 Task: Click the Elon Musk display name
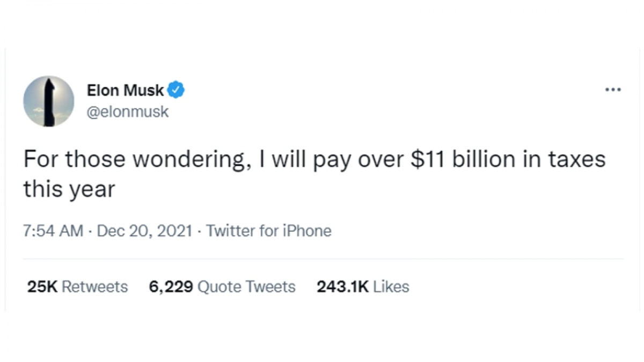[x=125, y=91]
